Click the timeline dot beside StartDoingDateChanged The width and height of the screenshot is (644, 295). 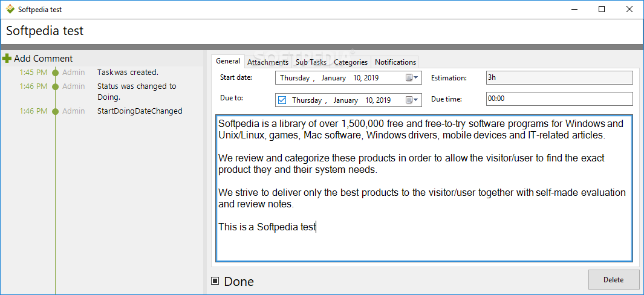click(56, 111)
